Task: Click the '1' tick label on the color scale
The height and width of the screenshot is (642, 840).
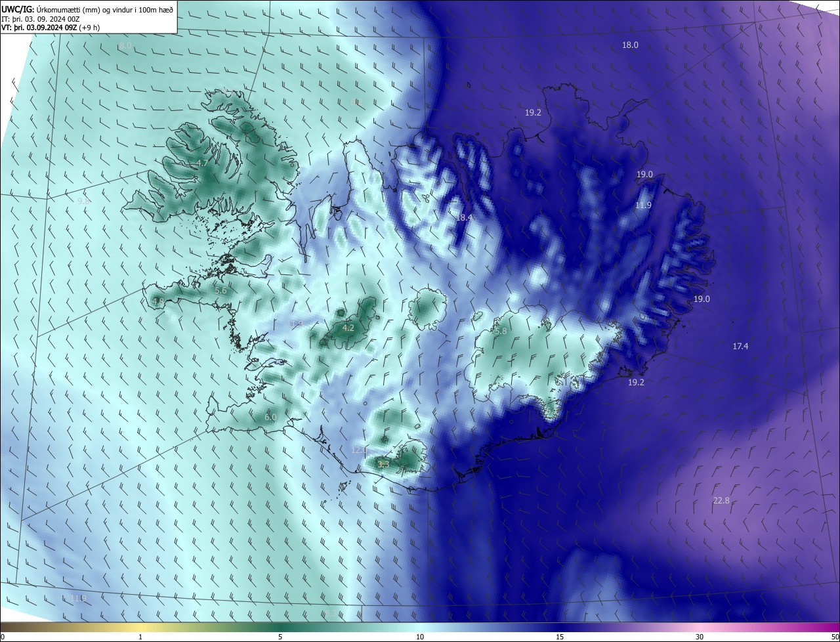Action: pyautogui.click(x=140, y=637)
